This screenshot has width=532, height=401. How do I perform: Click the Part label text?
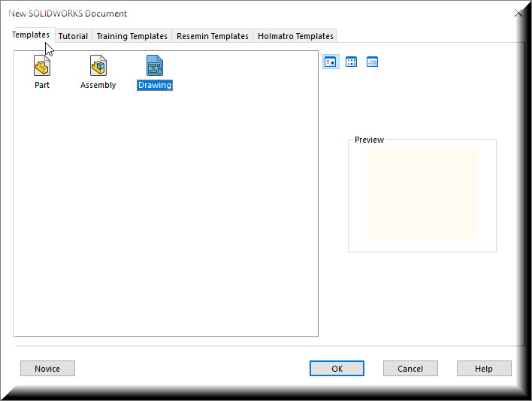coord(42,85)
